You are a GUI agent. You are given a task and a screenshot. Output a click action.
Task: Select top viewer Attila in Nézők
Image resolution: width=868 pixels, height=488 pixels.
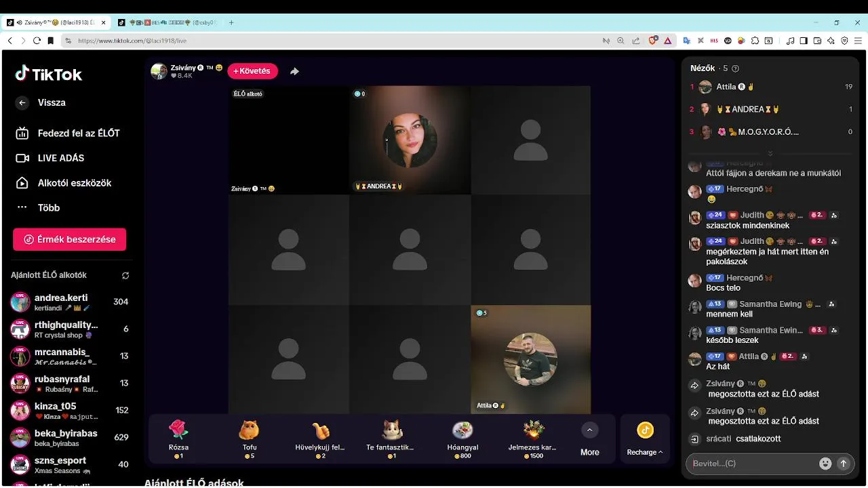(771, 87)
